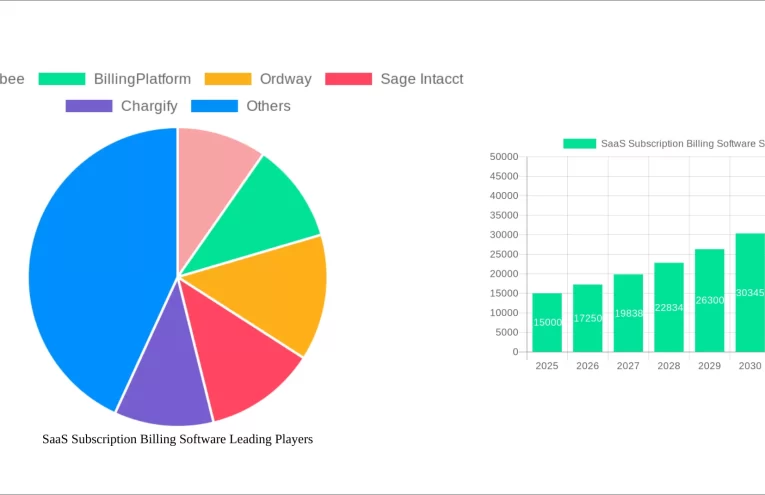Click the 40000 y-axis value

click(x=504, y=196)
